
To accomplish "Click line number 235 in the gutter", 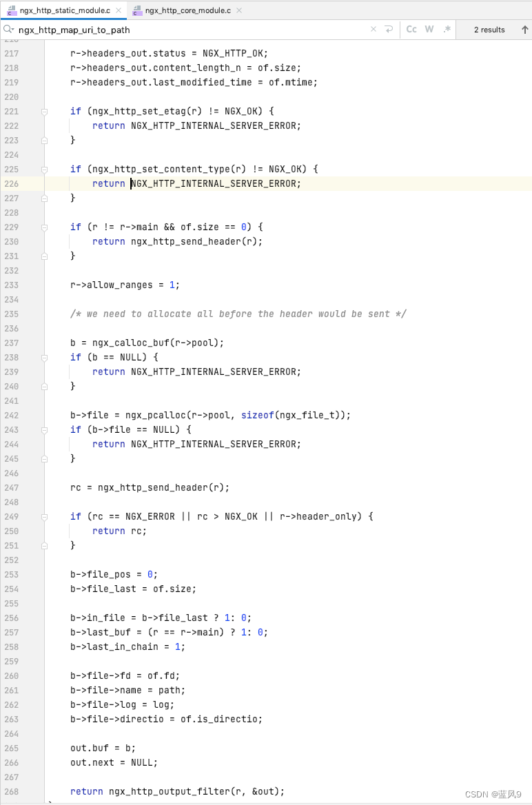I will click(x=11, y=314).
